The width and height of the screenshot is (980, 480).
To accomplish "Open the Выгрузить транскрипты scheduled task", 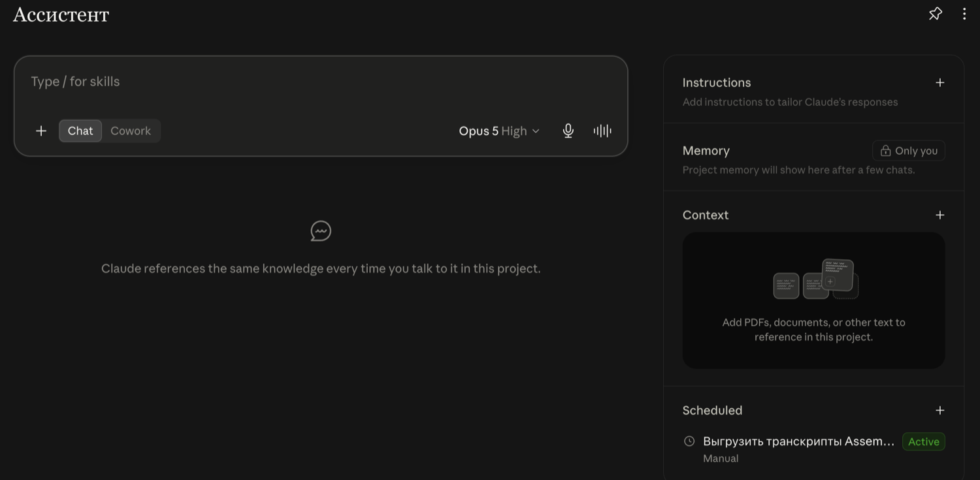I will [798, 441].
